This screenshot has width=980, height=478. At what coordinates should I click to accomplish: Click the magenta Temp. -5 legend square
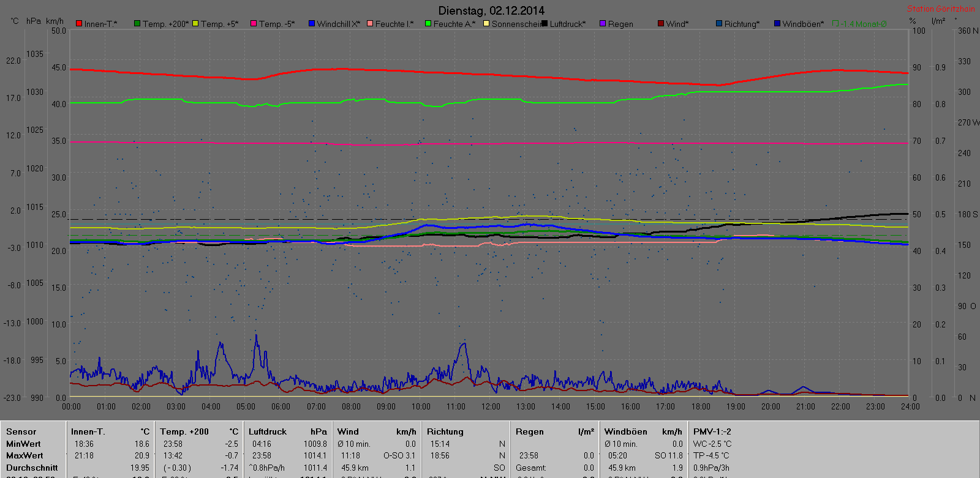254,24
